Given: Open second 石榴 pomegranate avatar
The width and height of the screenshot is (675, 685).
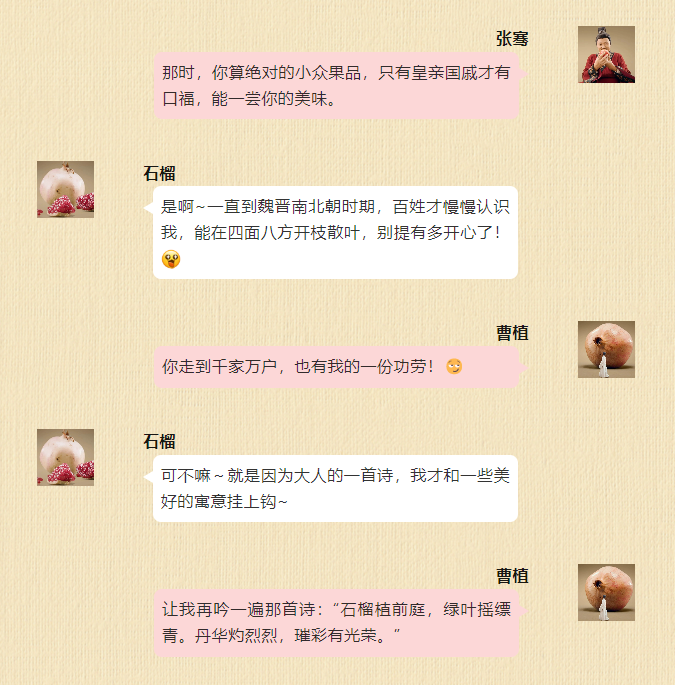Looking at the screenshot, I should click(66, 457).
